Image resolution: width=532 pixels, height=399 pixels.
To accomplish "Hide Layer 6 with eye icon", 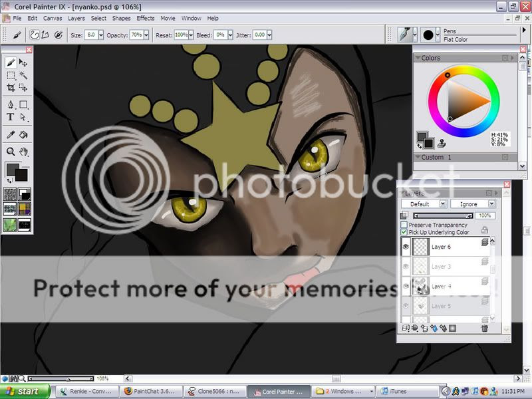I will coord(406,247).
